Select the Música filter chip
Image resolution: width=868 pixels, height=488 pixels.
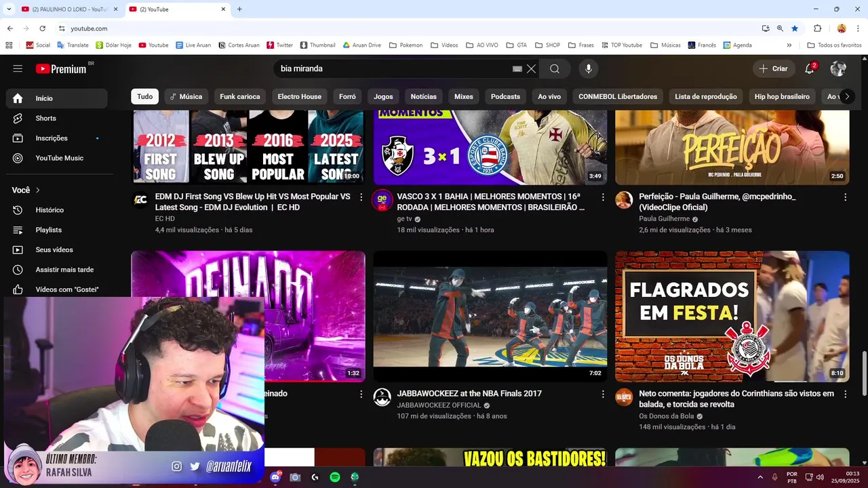point(186,97)
